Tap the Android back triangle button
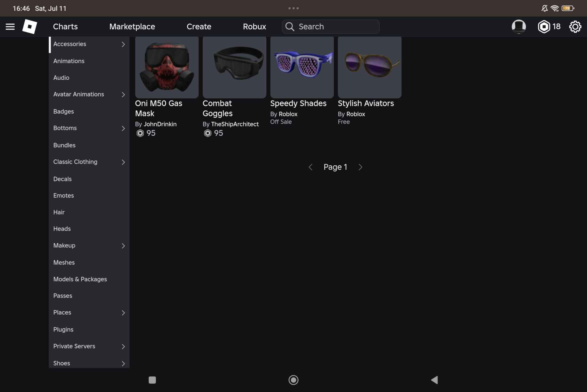This screenshot has width=587, height=392. tap(434, 380)
